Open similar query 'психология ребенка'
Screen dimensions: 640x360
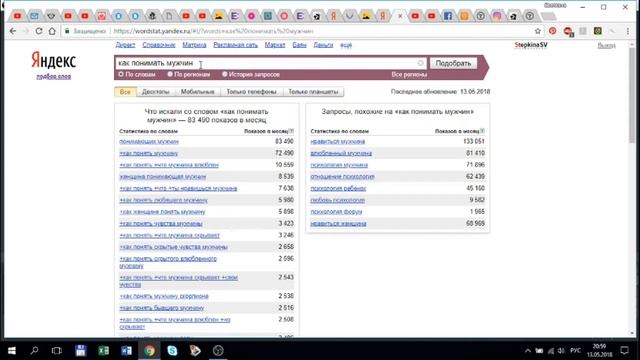click(x=338, y=189)
